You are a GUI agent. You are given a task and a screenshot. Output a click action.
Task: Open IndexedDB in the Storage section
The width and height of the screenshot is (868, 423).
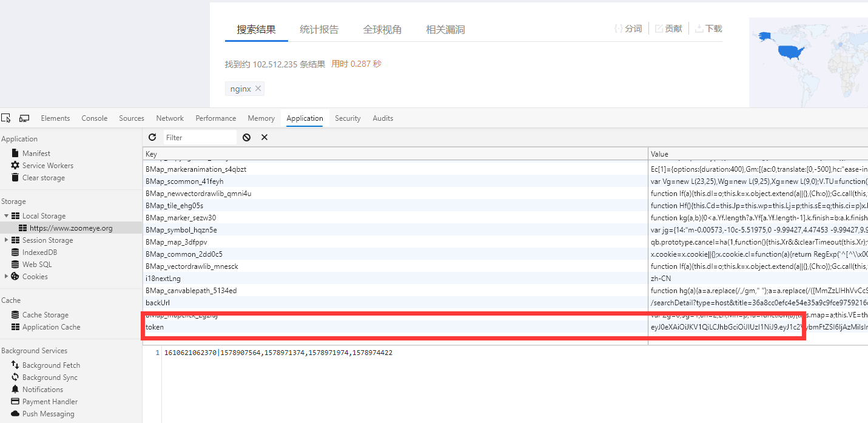coord(39,252)
